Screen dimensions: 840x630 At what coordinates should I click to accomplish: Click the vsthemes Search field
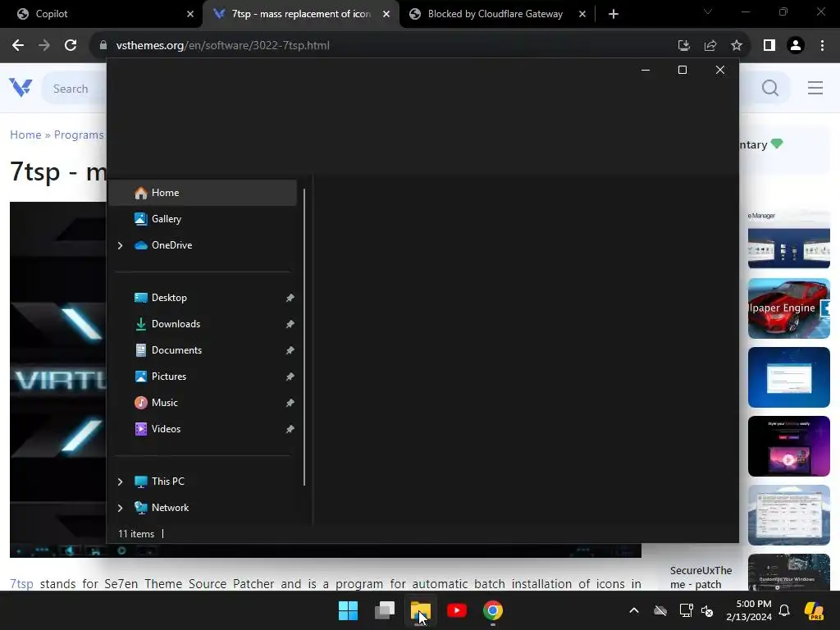tap(74, 89)
